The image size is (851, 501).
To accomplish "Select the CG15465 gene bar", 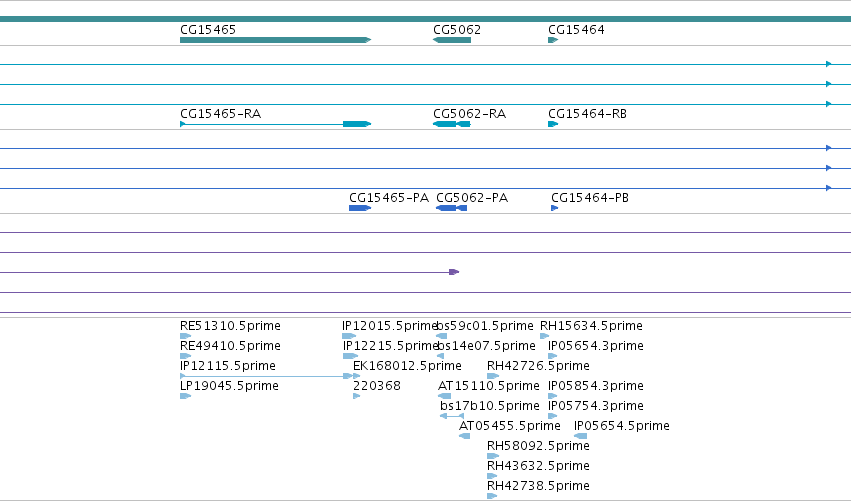I will (x=275, y=40).
